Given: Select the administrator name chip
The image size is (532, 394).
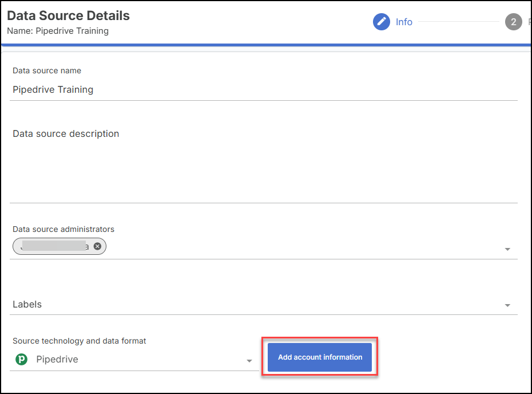Looking at the screenshot, I should pyautogui.click(x=59, y=246).
